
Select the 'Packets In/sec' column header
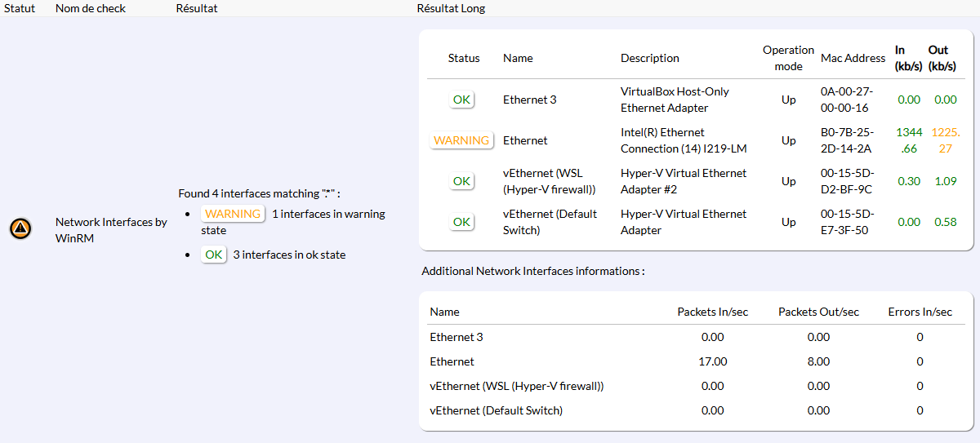click(x=712, y=312)
